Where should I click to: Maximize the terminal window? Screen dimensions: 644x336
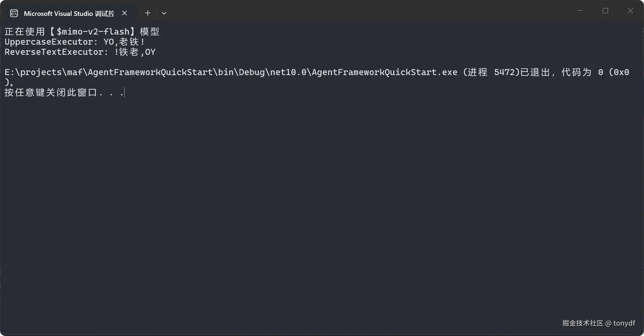[x=605, y=11]
